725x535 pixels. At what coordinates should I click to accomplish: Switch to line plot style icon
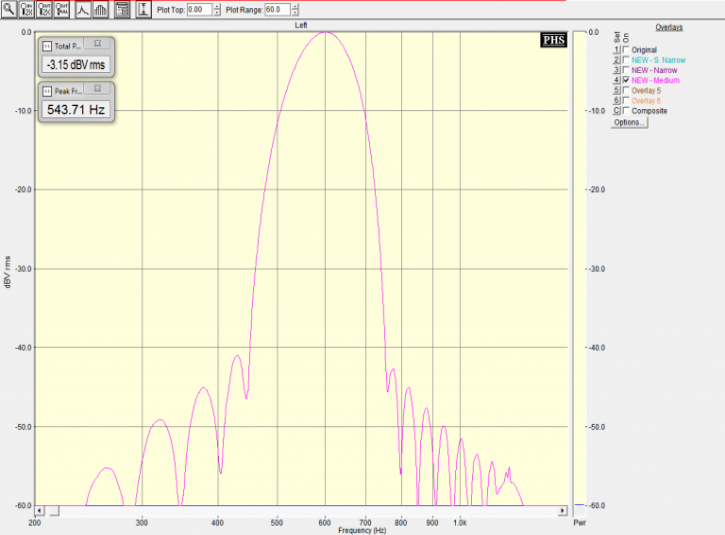point(83,9)
